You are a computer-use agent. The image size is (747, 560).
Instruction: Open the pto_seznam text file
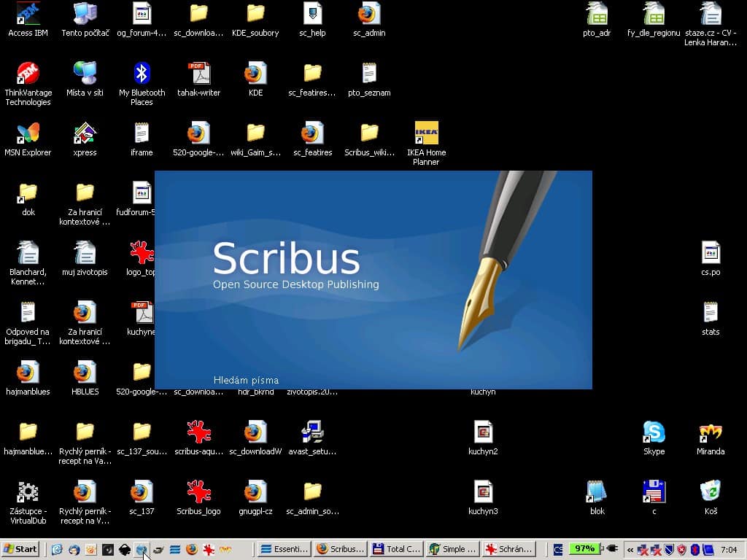[x=369, y=79]
